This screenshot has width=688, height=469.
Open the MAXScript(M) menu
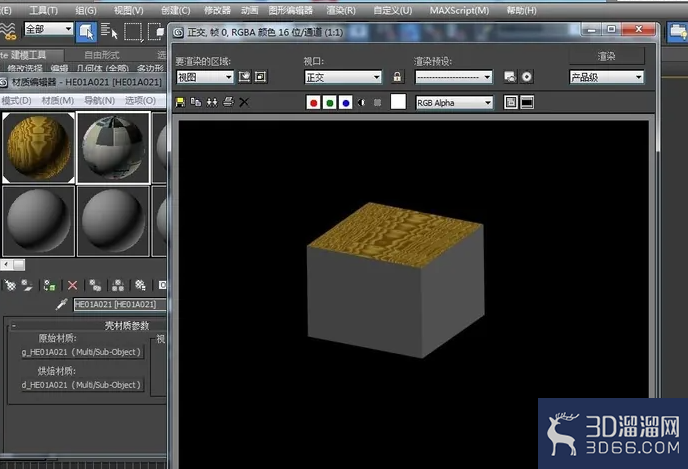click(459, 10)
